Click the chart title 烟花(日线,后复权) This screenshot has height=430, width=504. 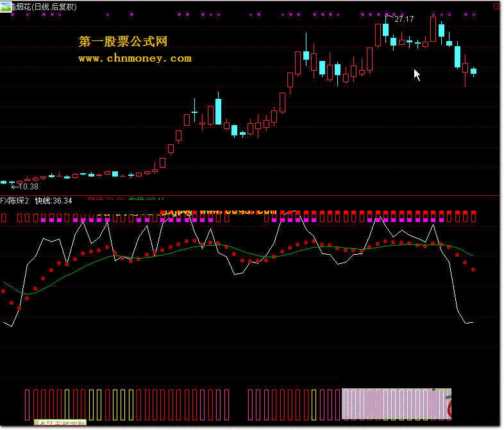[44, 7]
